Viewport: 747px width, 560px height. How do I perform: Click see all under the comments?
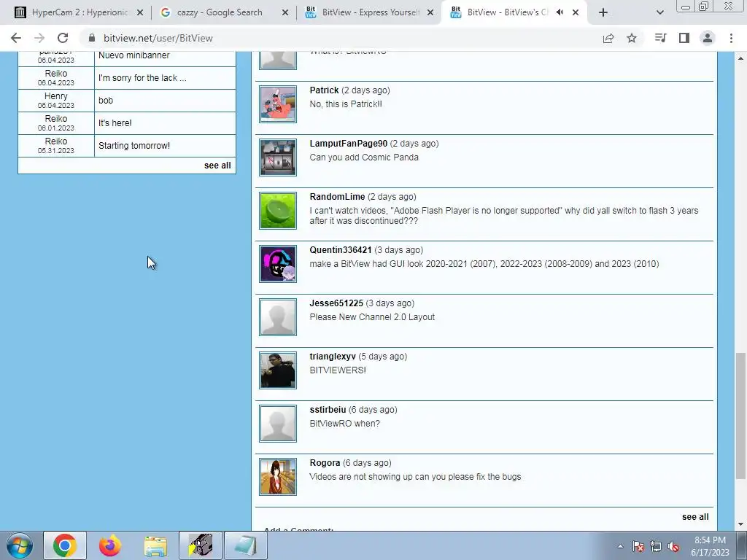pos(695,517)
